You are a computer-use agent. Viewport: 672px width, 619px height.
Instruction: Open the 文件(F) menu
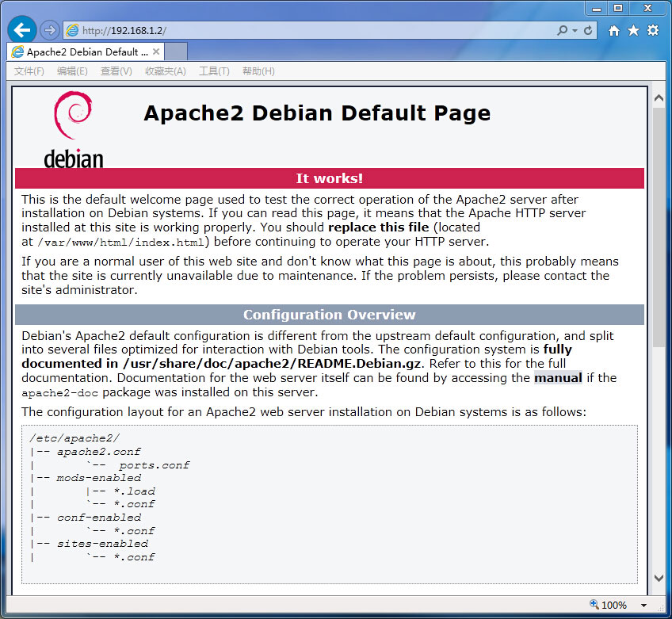tap(29, 71)
